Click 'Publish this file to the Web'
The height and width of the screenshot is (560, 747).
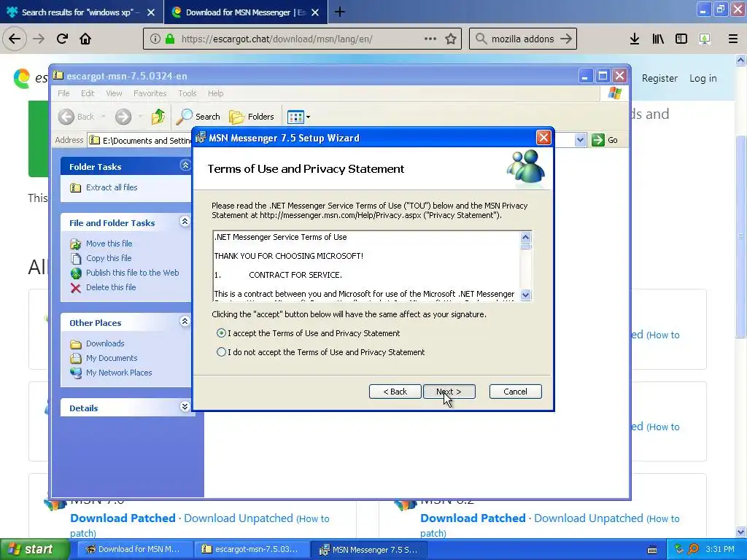click(x=133, y=273)
